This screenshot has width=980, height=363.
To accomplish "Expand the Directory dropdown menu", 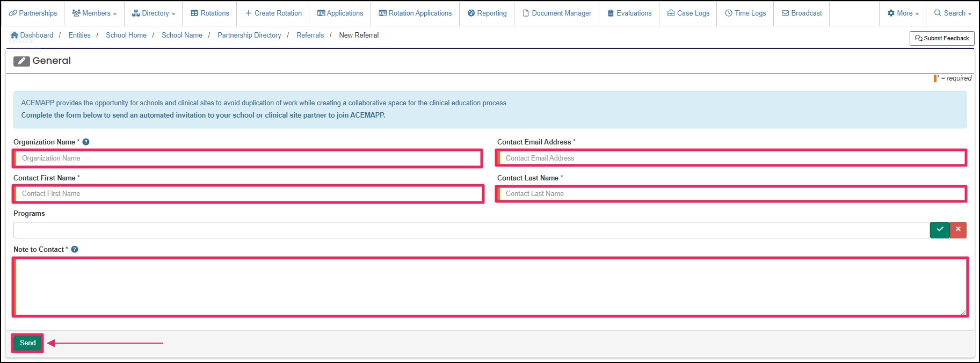I will [153, 13].
